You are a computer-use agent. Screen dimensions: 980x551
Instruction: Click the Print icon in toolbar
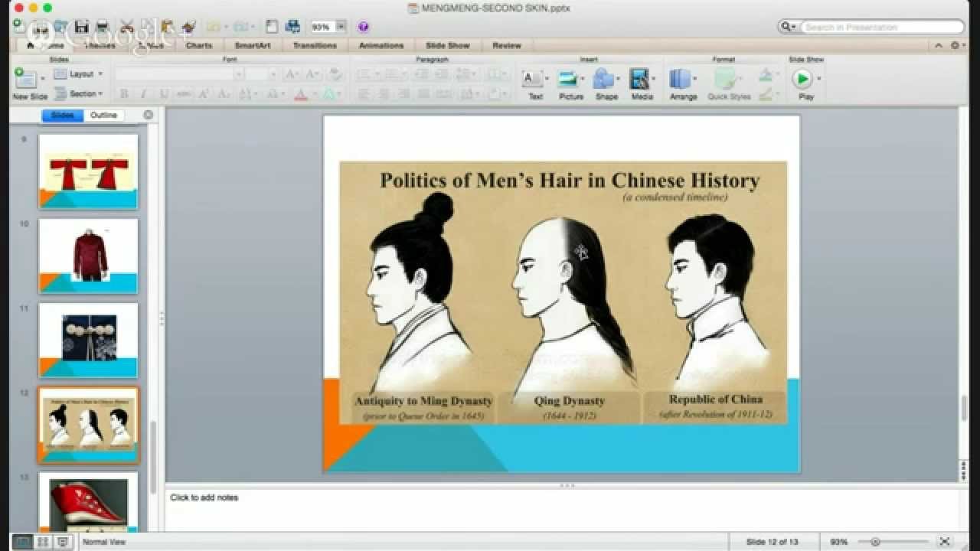(102, 27)
